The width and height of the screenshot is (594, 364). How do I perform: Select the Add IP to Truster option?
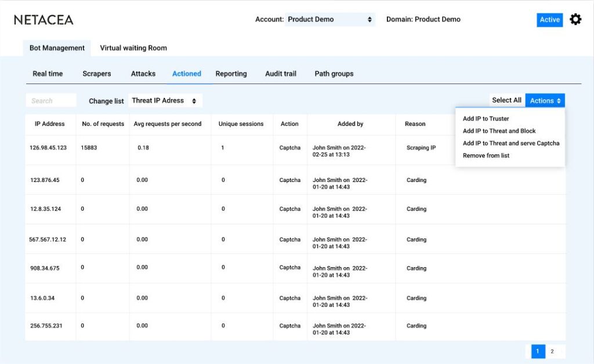[486, 118]
